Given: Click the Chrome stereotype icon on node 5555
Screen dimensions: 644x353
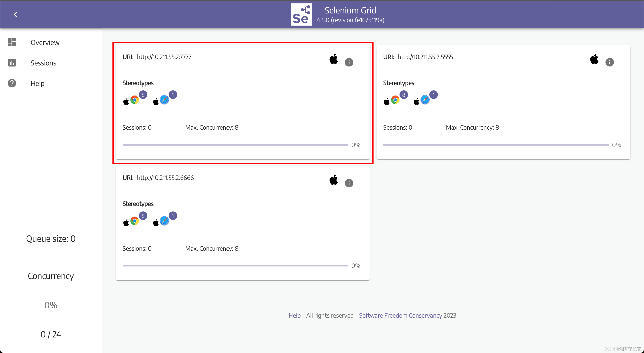Looking at the screenshot, I should [x=395, y=100].
